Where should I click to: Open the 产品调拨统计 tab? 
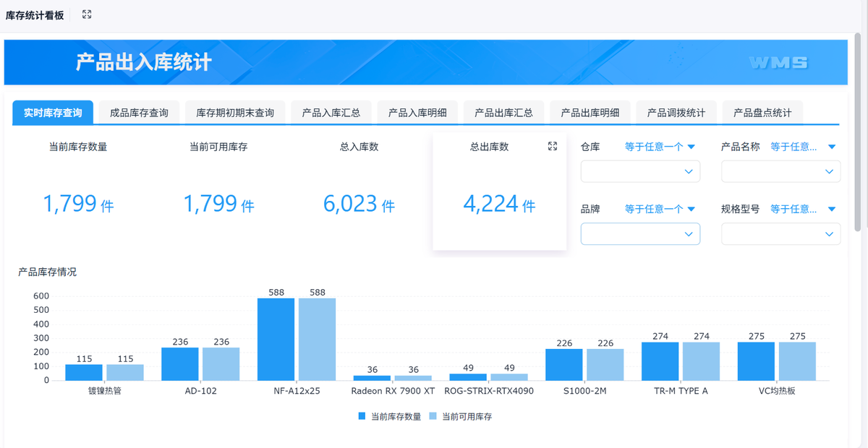click(676, 113)
